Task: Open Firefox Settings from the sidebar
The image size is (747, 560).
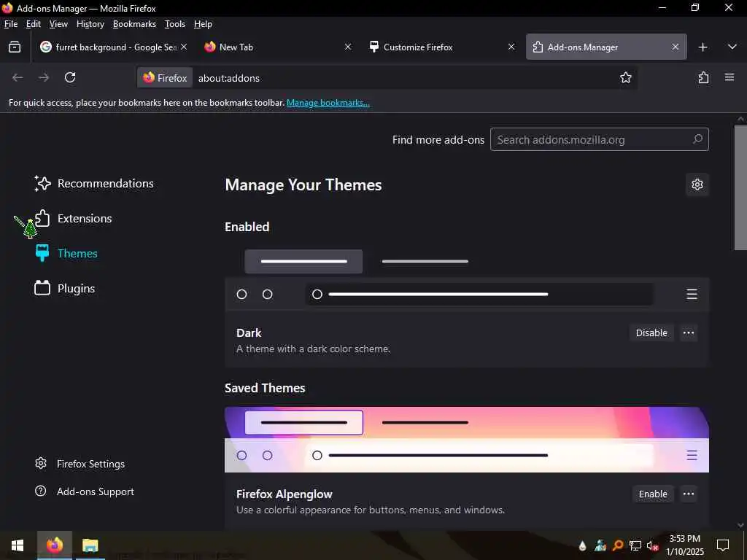Action: (80, 464)
